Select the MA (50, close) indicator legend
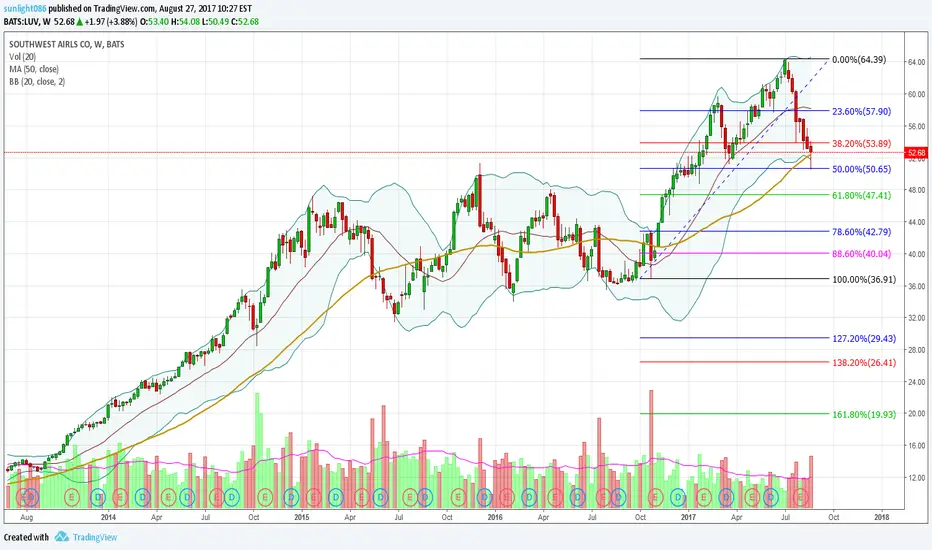The height and width of the screenshot is (550, 932). [x=34, y=70]
